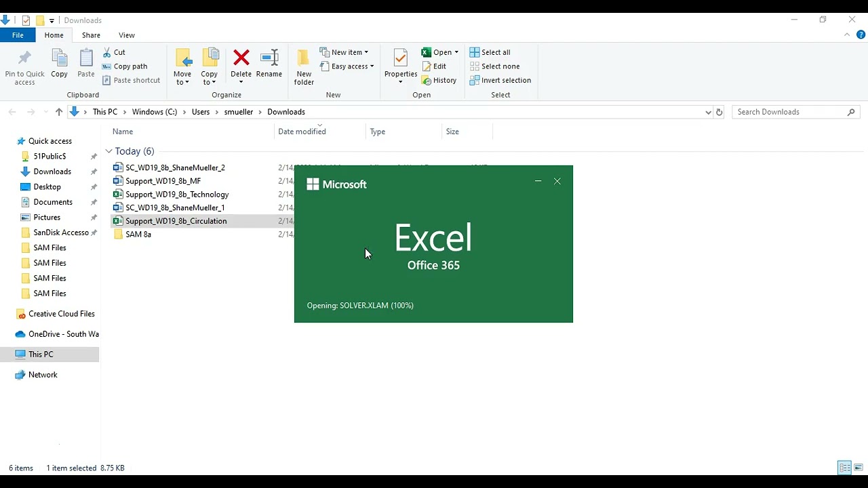The image size is (868, 488).
Task: Click Select none in ribbon
Action: tap(495, 66)
